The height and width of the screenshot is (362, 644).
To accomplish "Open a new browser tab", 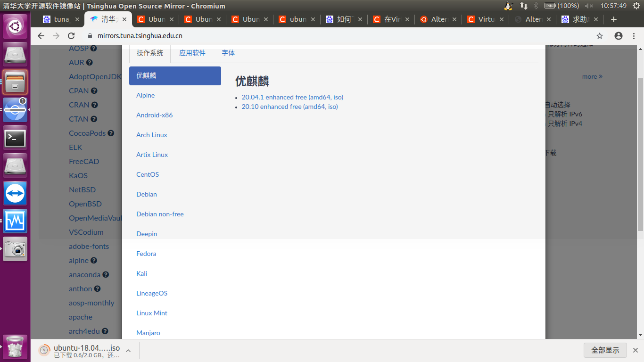I will pyautogui.click(x=613, y=19).
